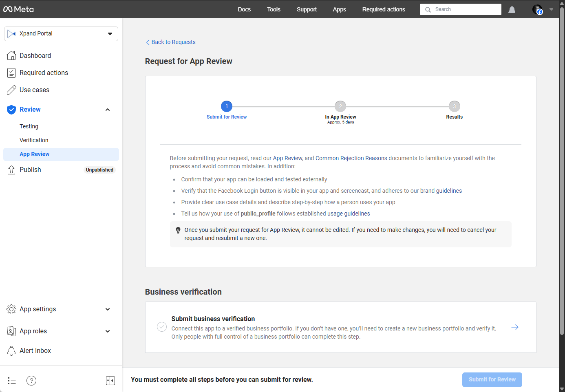Click the Business verification section heading
The width and height of the screenshot is (565, 392).
point(183,292)
